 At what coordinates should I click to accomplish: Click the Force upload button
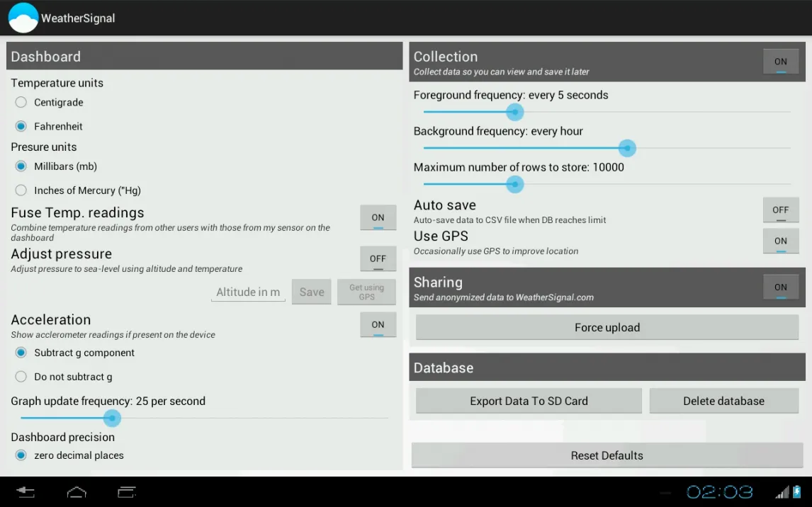click(607, 328)
